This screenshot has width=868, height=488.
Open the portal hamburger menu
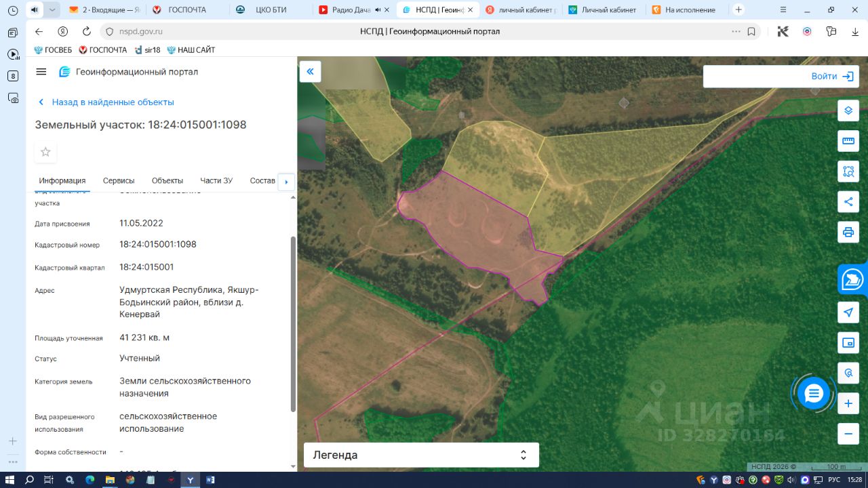[41, 72]
